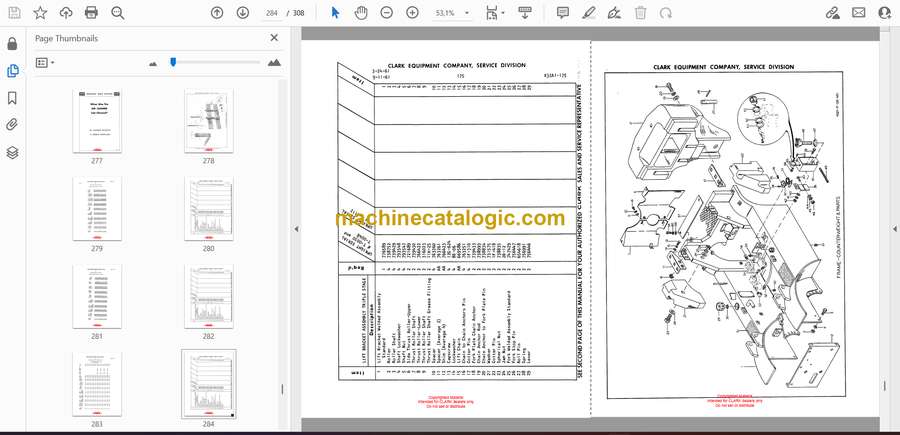
Task: Go to the previous page
Action: 217,13
